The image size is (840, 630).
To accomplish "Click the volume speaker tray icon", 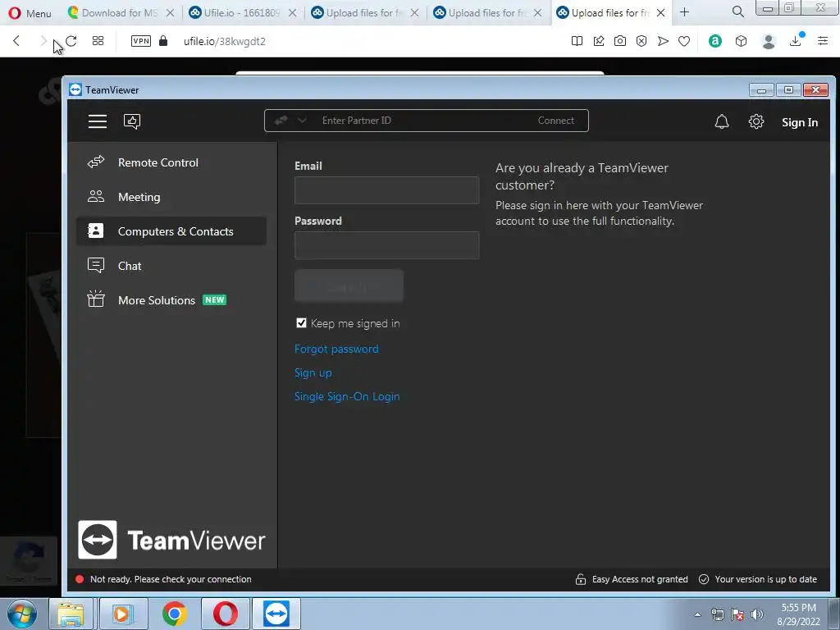I will click(756, 614).
